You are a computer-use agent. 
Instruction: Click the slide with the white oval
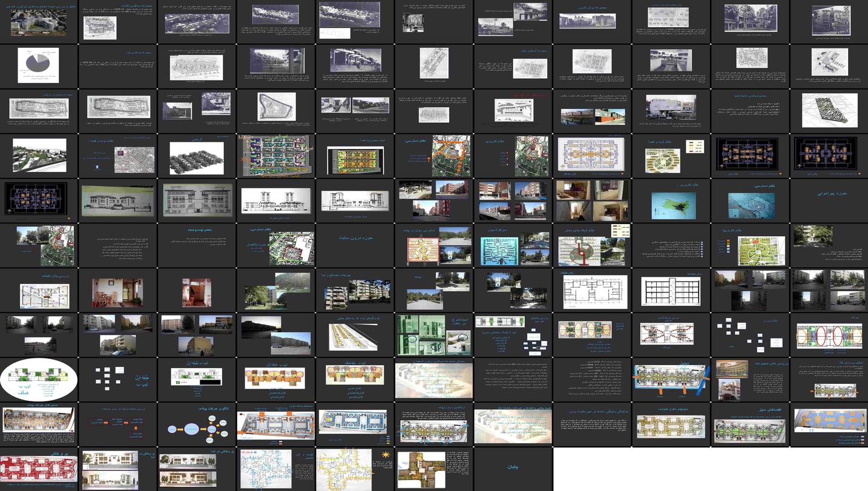[x=39, y=379]
